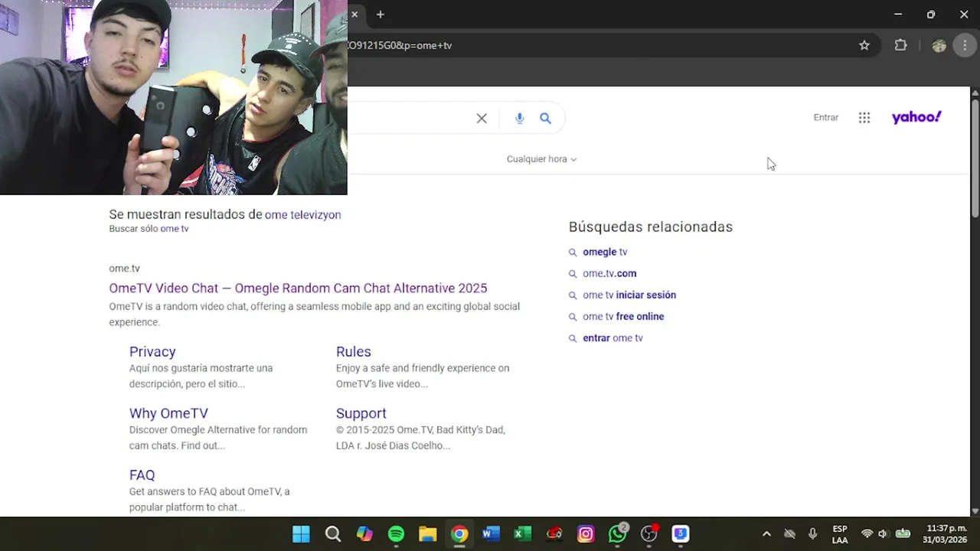Open the Windows Start menu
Viewport: 980px width, 551px height.
tap(301, 534)
